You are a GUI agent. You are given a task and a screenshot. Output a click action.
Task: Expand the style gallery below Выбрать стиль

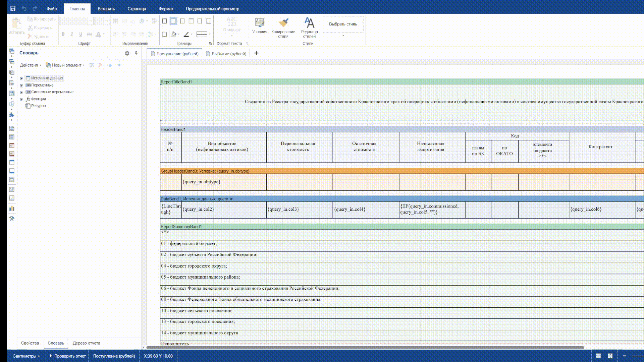(x=343, y=35)
